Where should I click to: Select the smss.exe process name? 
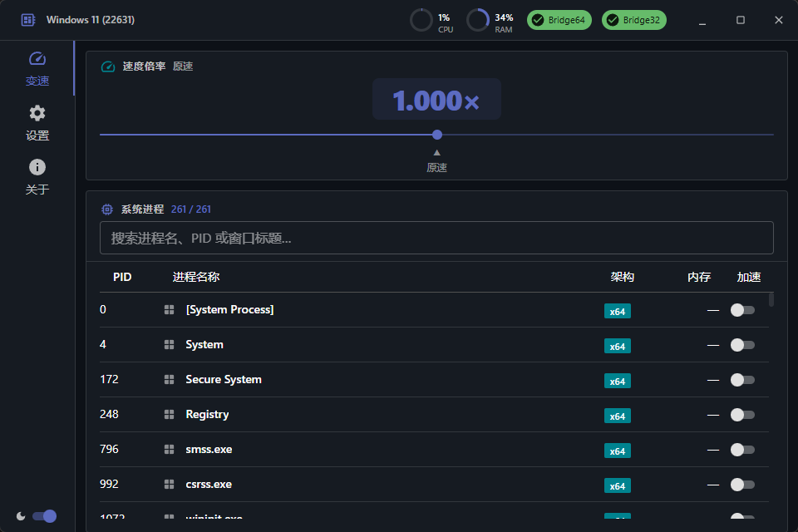[209, 449]
